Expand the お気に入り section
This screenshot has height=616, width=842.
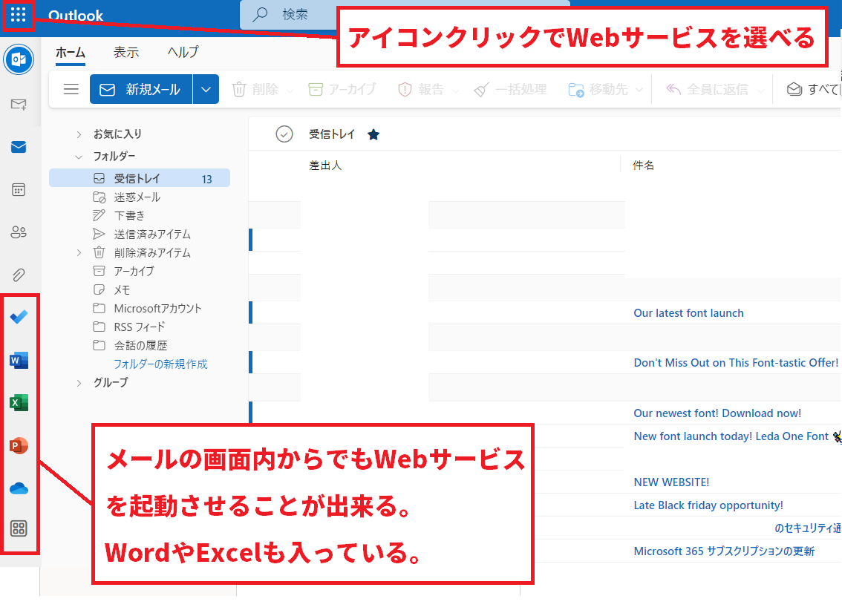point(79,134)
